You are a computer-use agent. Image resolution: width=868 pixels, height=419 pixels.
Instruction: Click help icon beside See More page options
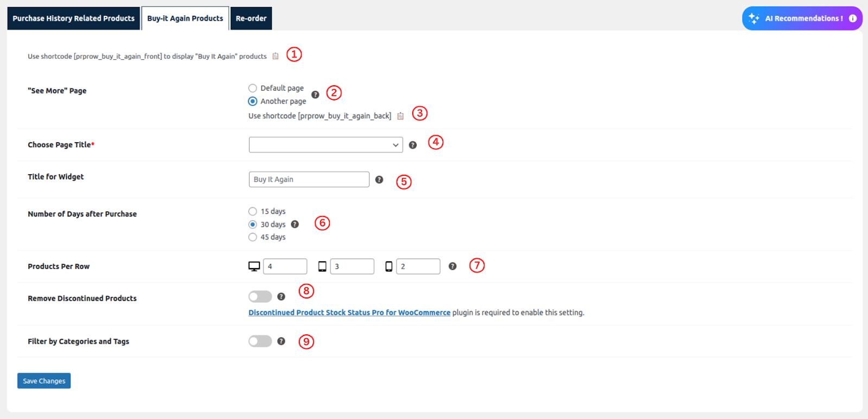click(x=315, y=94)
